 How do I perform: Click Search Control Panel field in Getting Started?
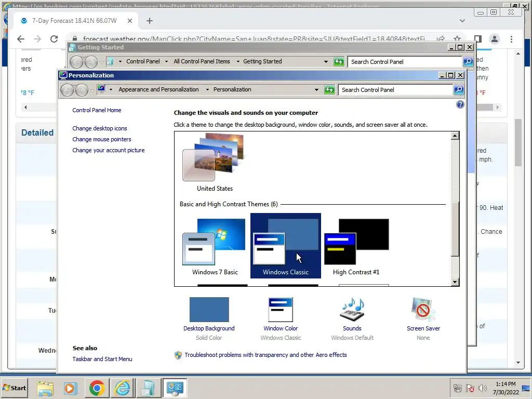point(405,62)
